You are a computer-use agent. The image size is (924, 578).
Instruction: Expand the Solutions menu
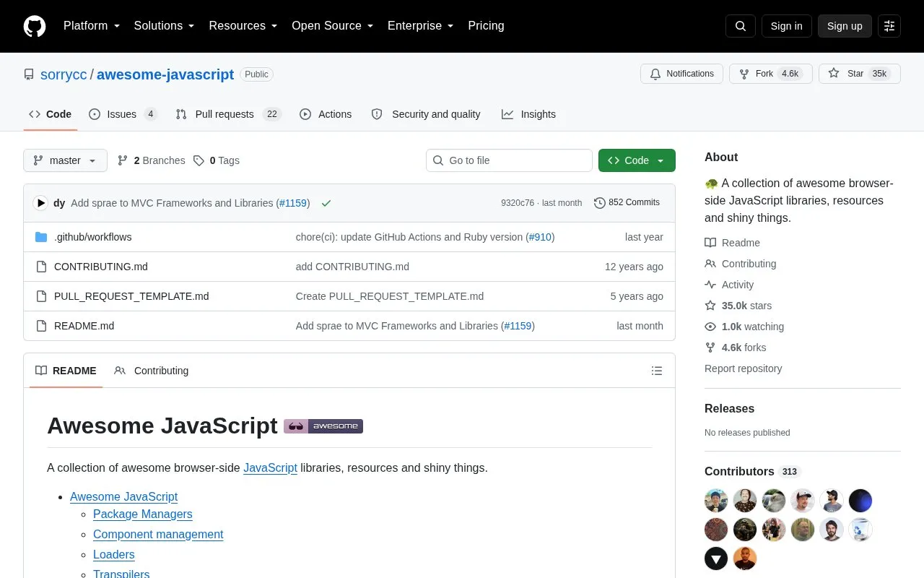pos(165,26)
